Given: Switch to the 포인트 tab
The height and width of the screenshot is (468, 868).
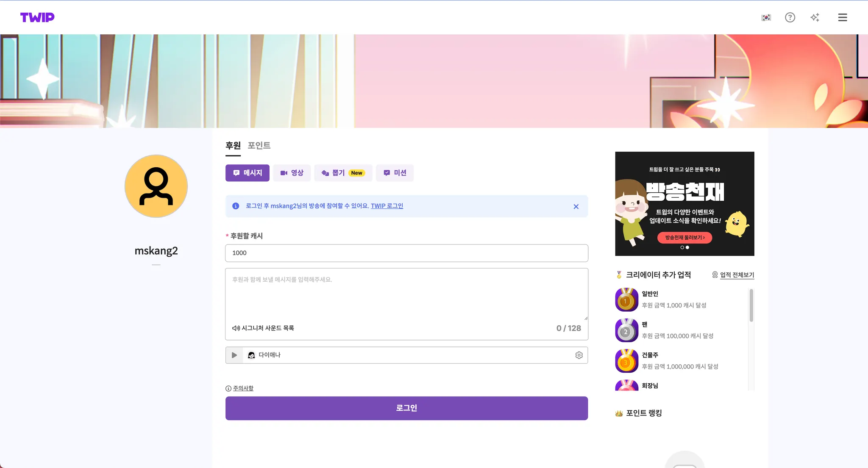Looking at the screenshot, I should pos(259,145).
